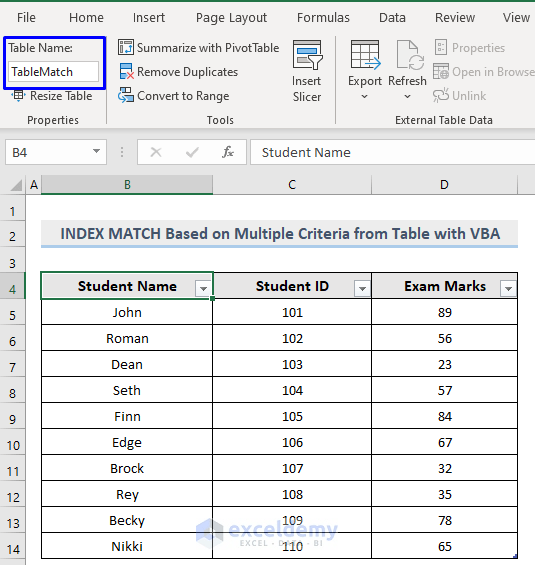
Task: Open the Student ID filter dropdown
Action: tap(362, 288)
